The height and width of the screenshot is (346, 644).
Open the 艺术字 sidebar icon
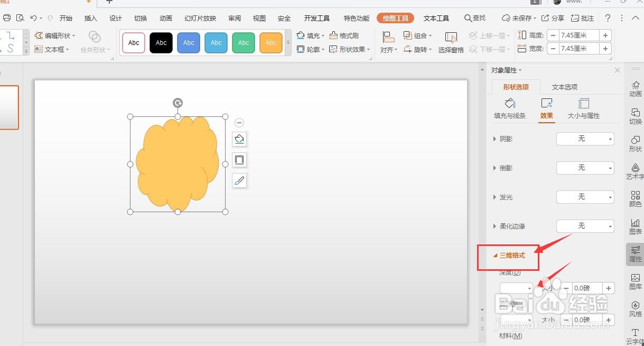[x=636, y=171]
